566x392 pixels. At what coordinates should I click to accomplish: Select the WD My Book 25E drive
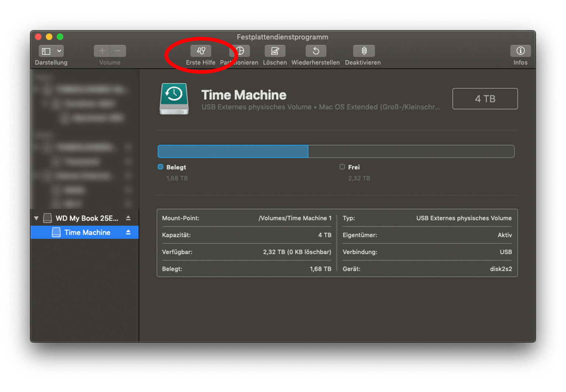[87, 218]
